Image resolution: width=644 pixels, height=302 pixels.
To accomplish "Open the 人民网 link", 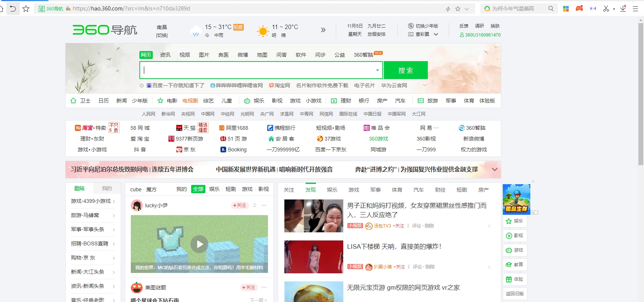I will pos(148,114).
